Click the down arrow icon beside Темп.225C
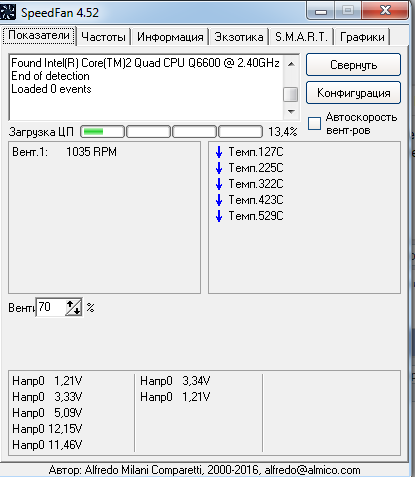Image resolution: width=415 pixels, height=477 pixels. (219, 168)
